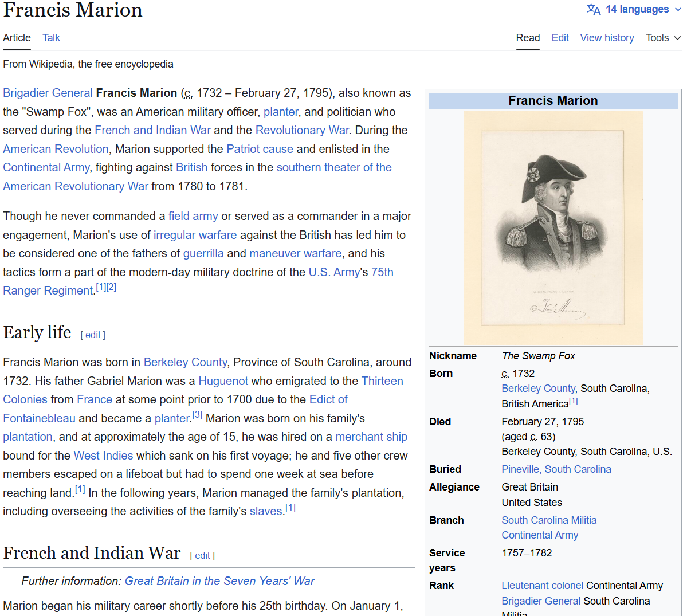Open Brigadier General link in Rank row
This screenshot has height=616, width=687.
(541, 601)
